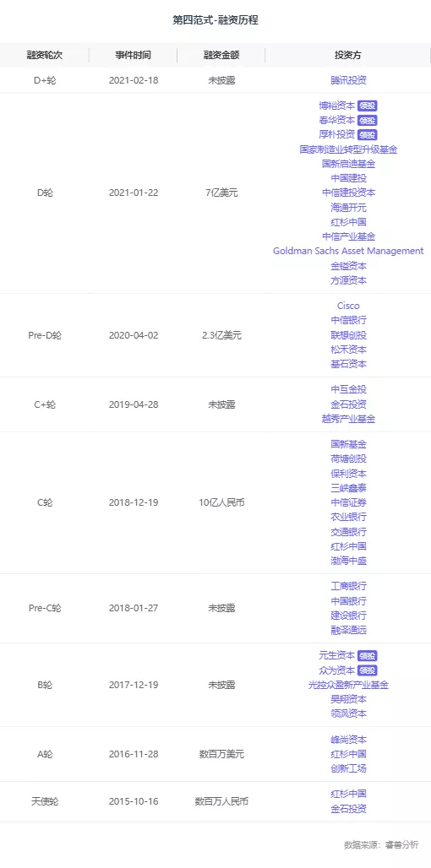Click the 领投 badge beside 春华资本
The width and height of the screenshot is (431, 868).
pos(368,120)
